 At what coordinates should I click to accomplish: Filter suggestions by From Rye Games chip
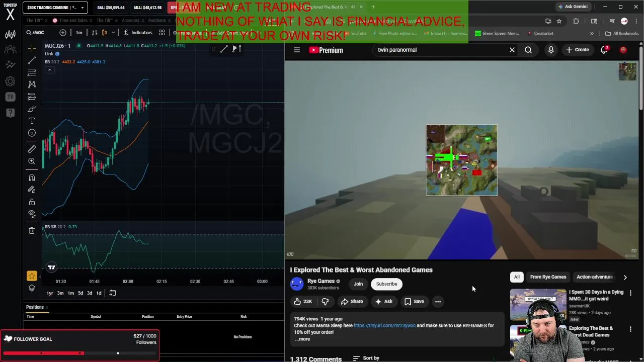548,277
